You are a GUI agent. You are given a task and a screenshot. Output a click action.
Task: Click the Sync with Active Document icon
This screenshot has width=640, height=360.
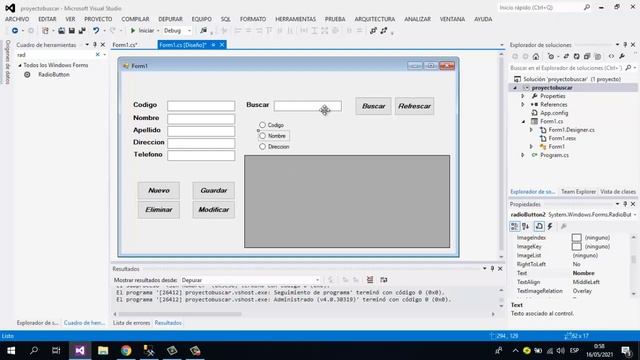point(566,56)
